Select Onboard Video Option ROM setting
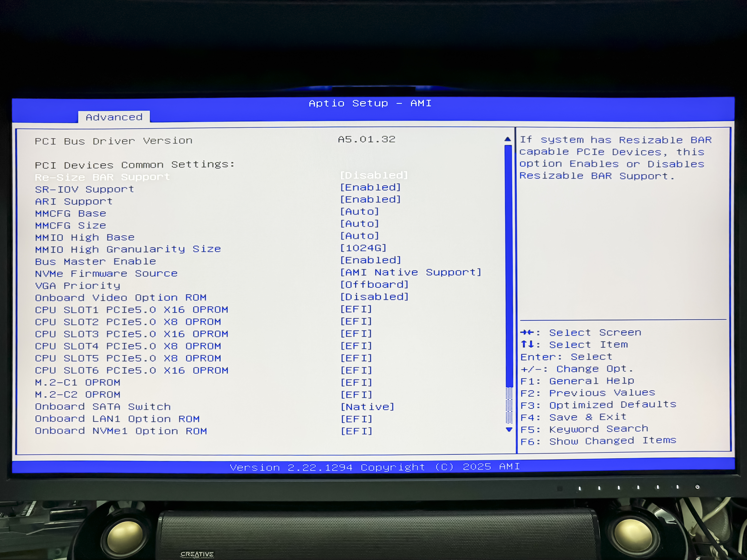The width and height of the screenshot is (747, 560). coord(121,298)
